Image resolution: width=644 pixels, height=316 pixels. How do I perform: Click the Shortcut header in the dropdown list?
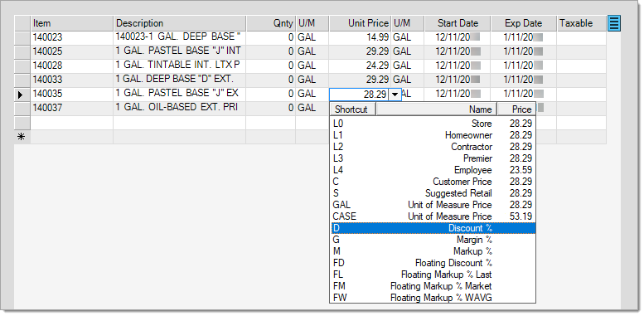coord(353,109)
